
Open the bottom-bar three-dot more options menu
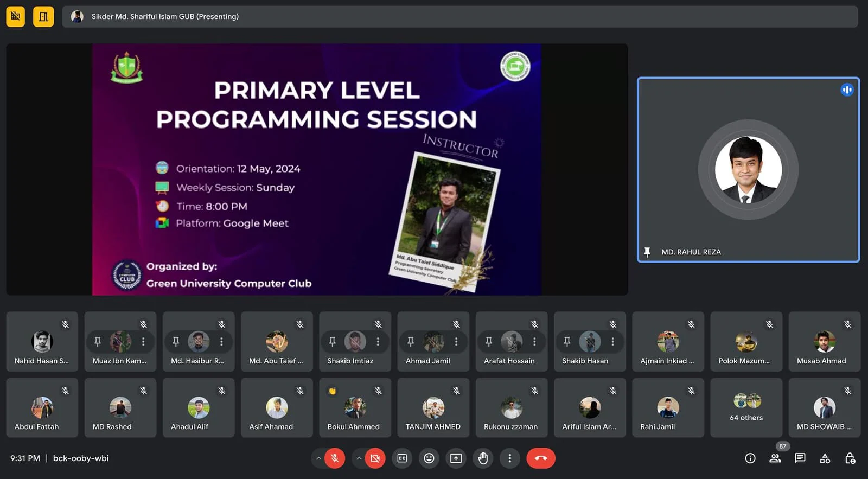click(x=509, y=458)
